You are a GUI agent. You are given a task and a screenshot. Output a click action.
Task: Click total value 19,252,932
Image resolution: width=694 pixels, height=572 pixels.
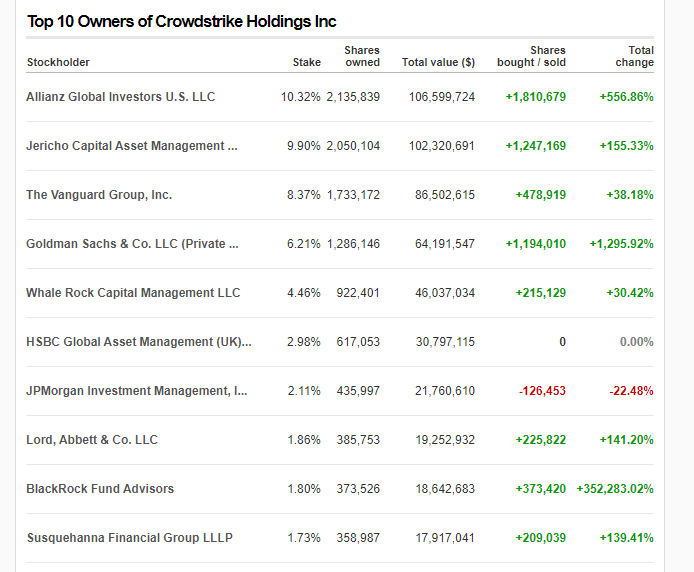(x=445, y=440)
